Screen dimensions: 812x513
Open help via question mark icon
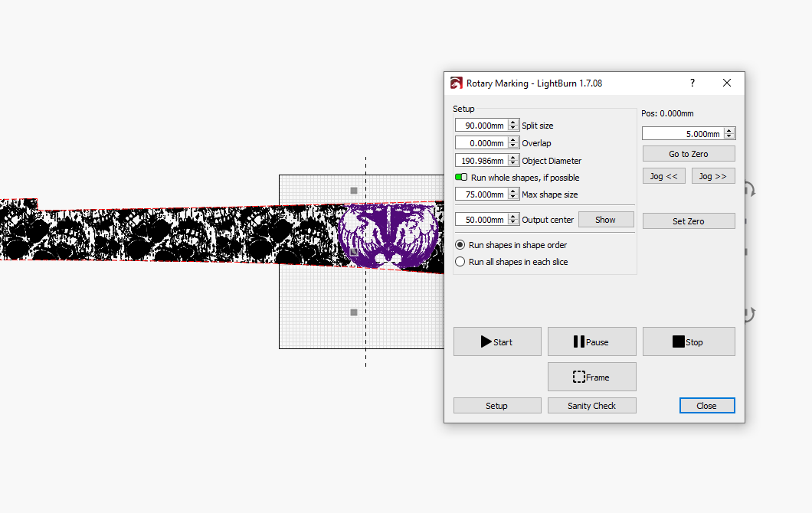pos(692,83)
